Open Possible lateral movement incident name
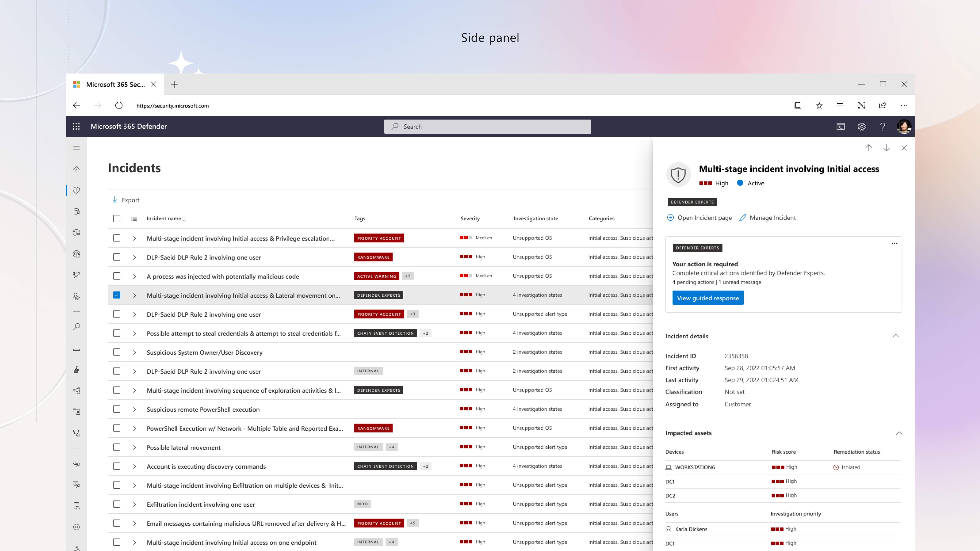 tap(183, 448)
